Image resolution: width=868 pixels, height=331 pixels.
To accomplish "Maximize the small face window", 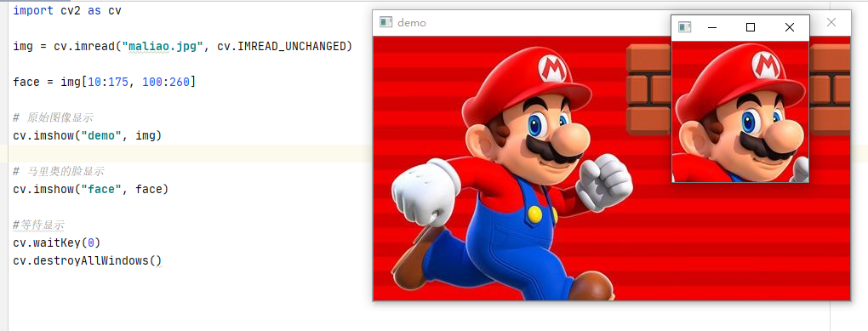I will tap(751, 27).
